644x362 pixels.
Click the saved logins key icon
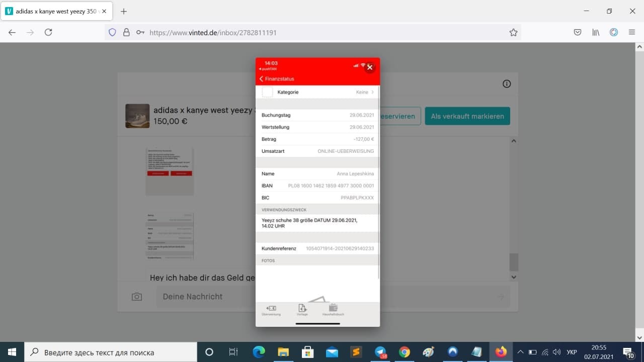140,32
